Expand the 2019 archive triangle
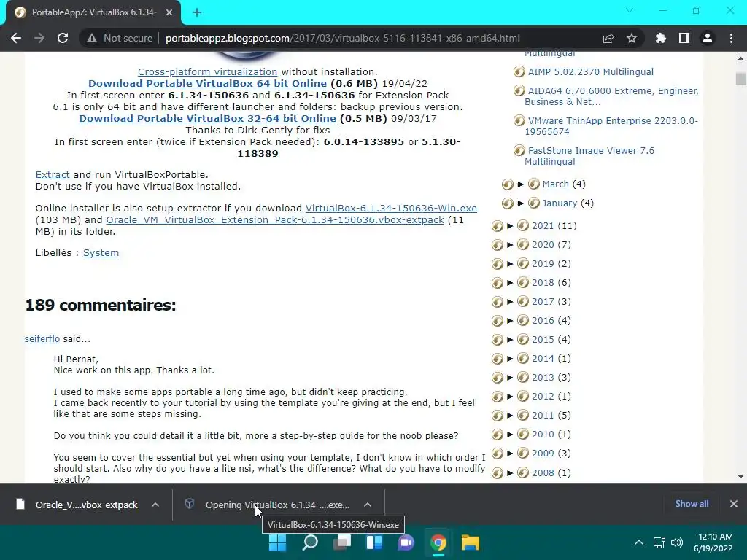Viewport: 747px width, 560px height. click(x=510, y=264)
